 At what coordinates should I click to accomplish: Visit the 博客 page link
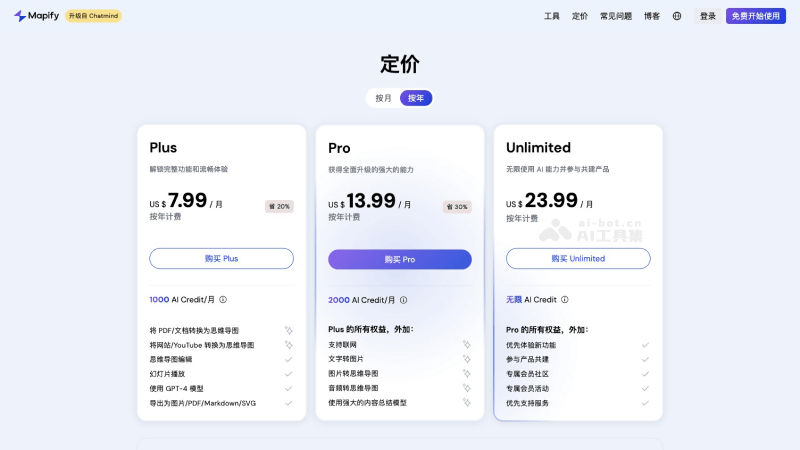652,16
